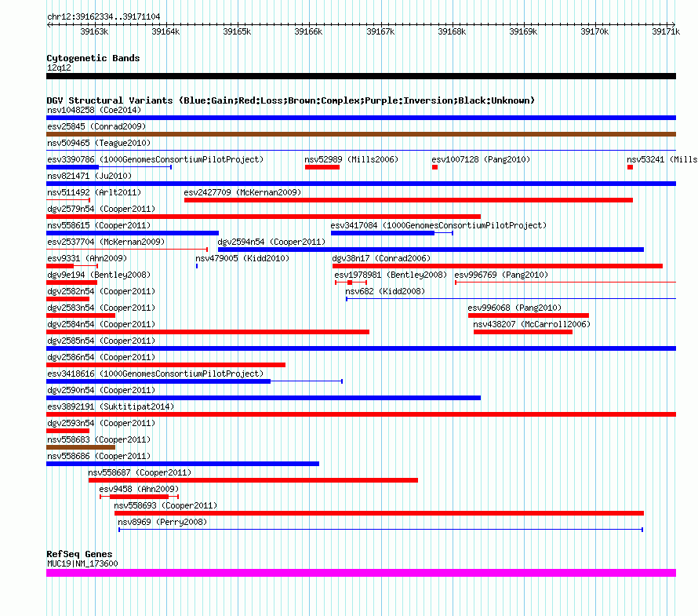Select the short blue nsv479005 marker

pyautogui.click(x=197, y=266)
